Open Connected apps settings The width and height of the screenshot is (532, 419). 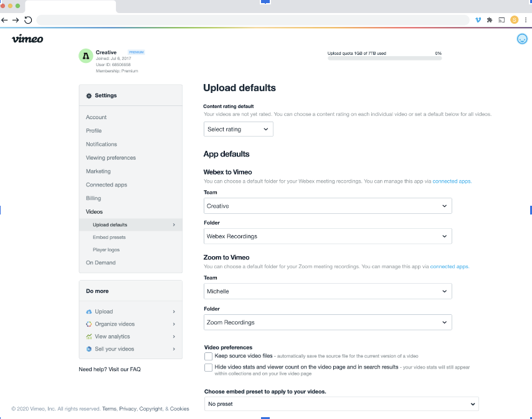point(106,185)
